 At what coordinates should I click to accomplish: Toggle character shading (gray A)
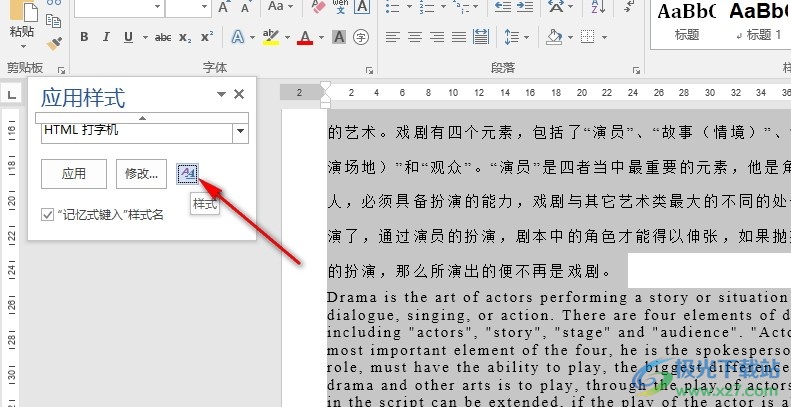coord(338,37)
